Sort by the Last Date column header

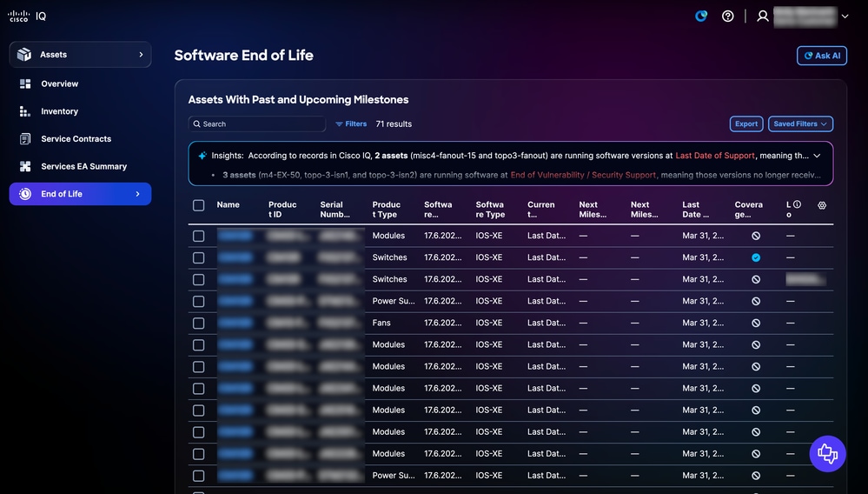(x=695, y=210)
